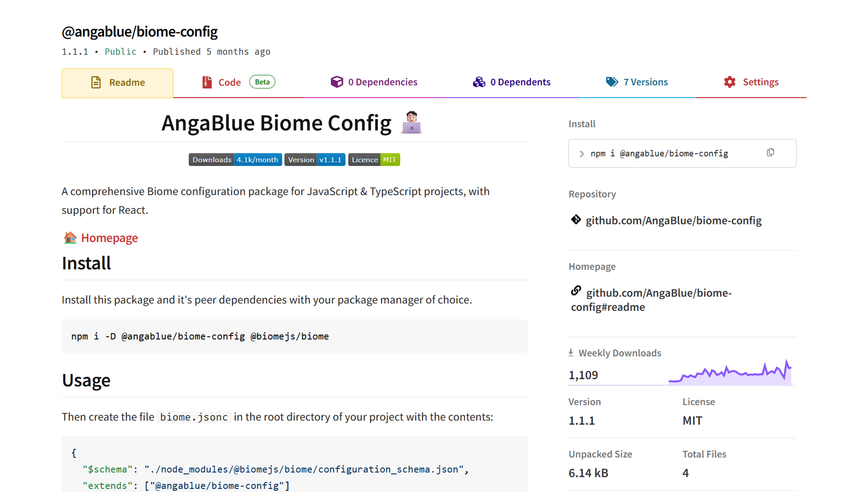Click the MIT licence badge
Image resolution: width=868 pixels, height=492 pixels.
tap(374, 160)
